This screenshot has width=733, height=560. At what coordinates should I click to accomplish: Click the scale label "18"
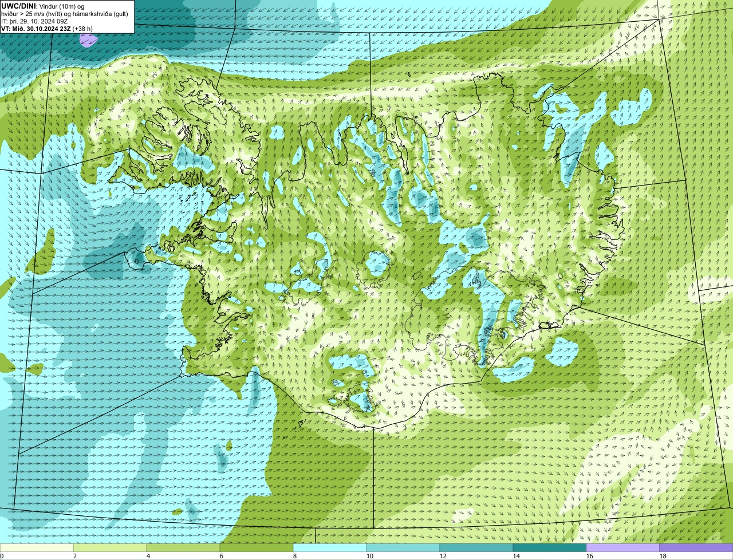663,556
